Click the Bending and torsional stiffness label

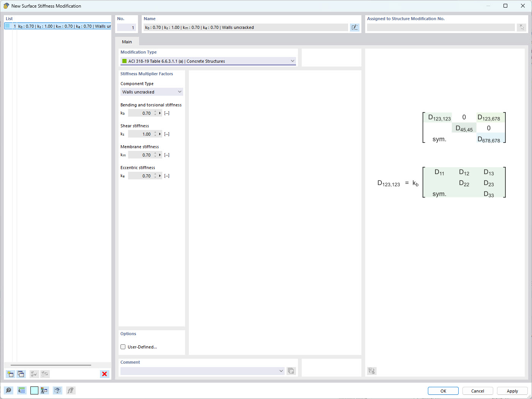tap(151, 105)
